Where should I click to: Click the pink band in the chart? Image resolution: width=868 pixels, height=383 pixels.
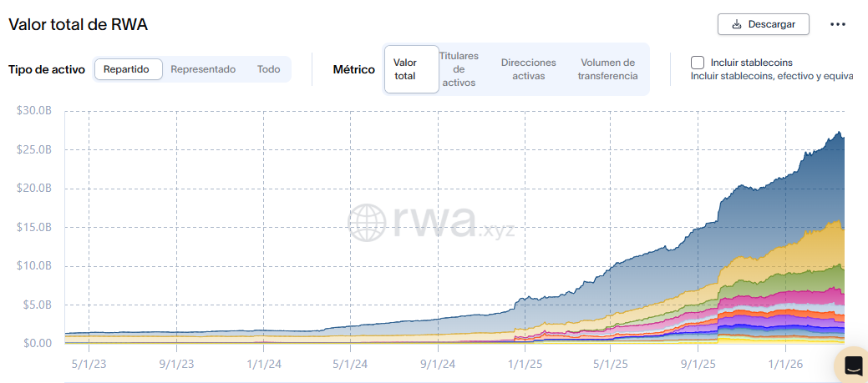click(x=802, y=298)
